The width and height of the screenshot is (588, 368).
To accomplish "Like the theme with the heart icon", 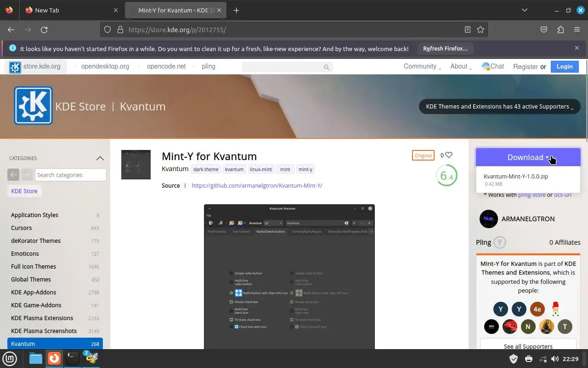I will click(449, 155).
